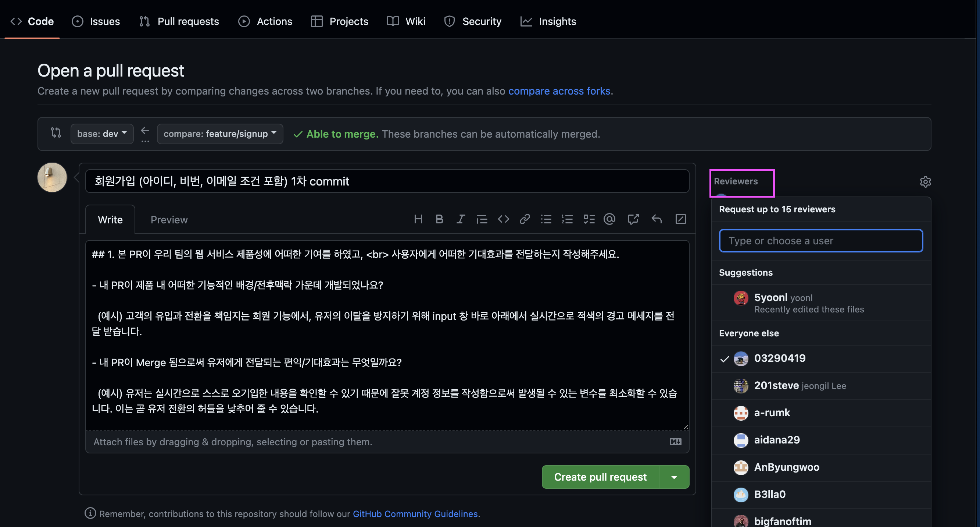Click the swap branches compare icon
980x527 pixels.
point(56,133)
